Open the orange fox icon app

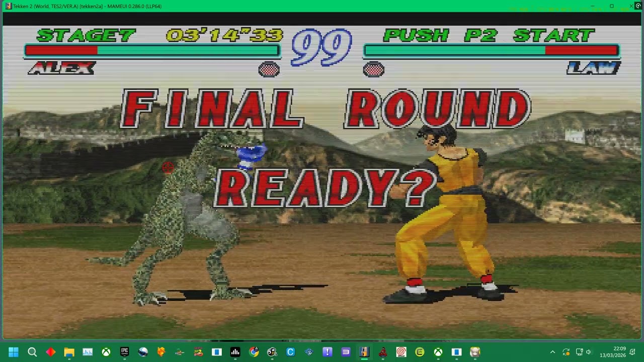[x=161, y=352]
